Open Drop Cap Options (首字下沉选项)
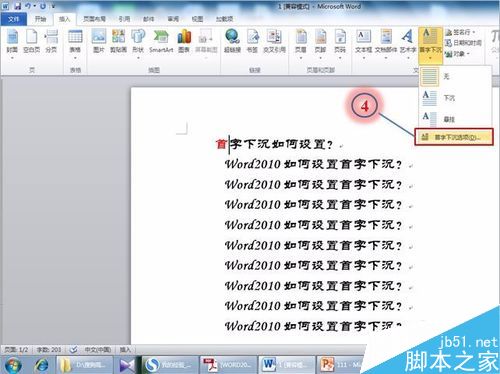The image size is (500, 374). [454, 137]
